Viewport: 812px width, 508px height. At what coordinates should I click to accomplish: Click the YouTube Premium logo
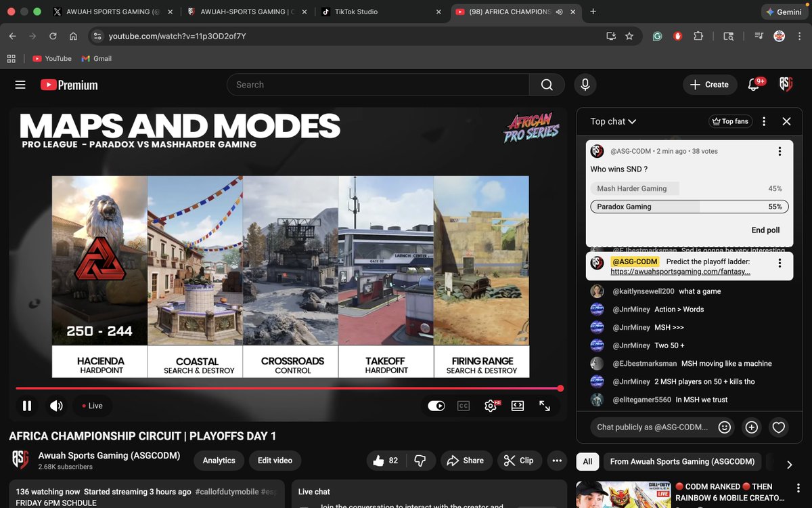point(69,85)
